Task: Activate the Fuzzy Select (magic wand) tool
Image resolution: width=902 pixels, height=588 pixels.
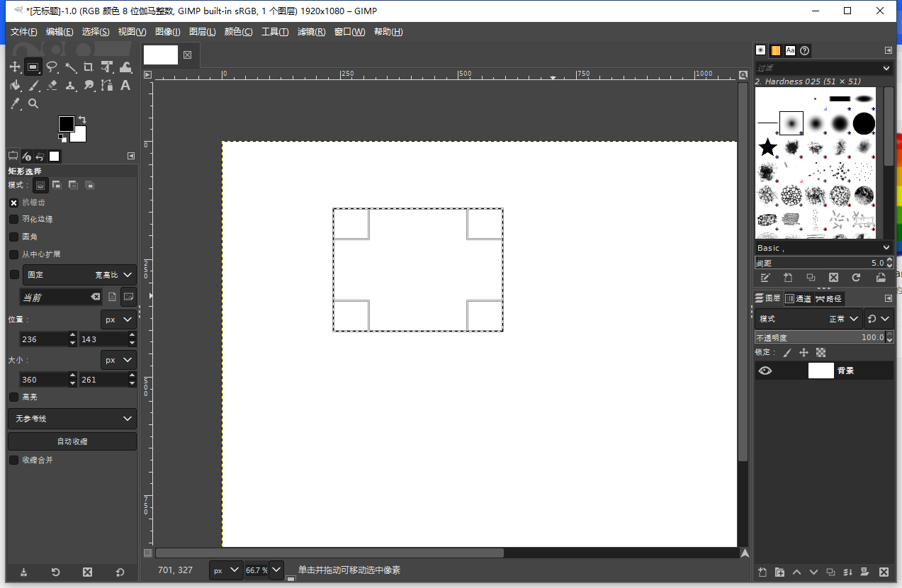Action: (71, 67)
